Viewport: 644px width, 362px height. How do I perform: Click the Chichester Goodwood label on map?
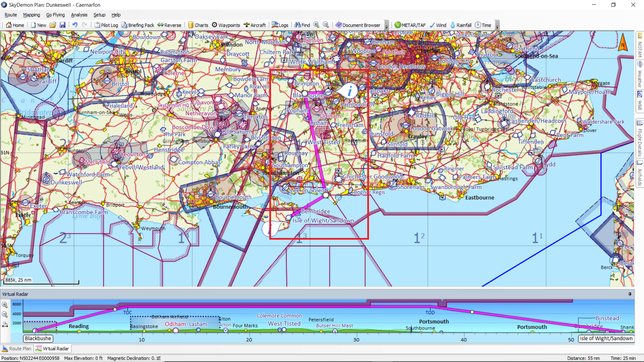(372, 176)
